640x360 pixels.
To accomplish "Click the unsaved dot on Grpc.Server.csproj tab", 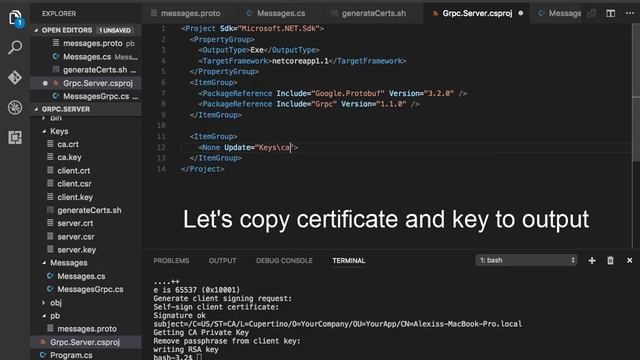I will point(520,13).
